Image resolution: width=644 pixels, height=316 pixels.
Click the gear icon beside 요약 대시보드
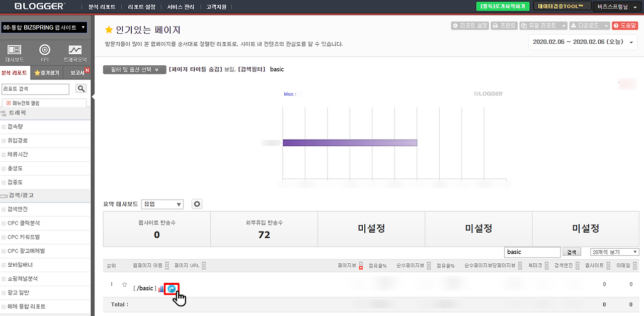point(197,204)
